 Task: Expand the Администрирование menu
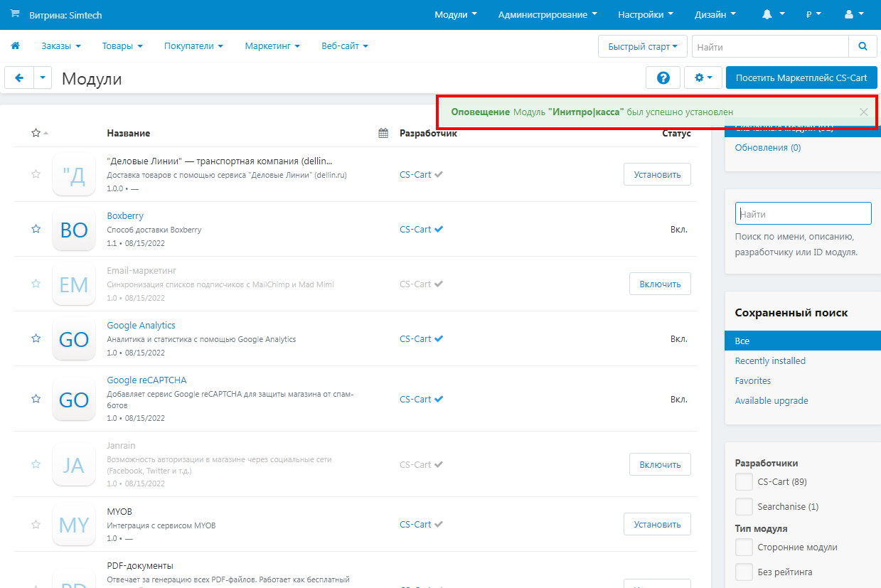pyautogui.click(x=548, y=14)
